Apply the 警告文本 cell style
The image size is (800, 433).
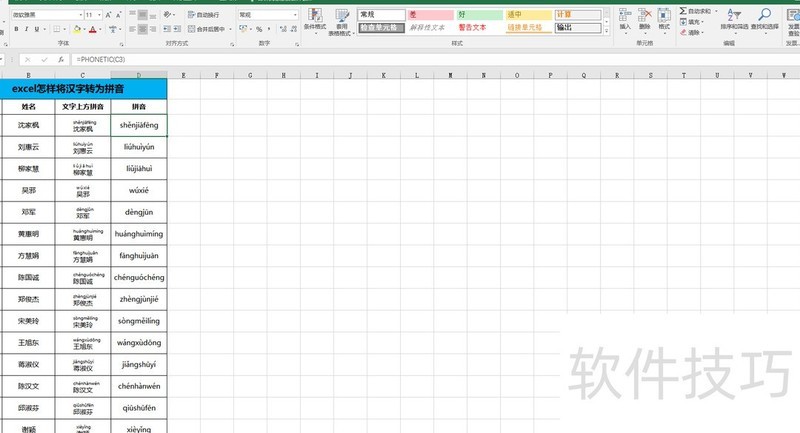pos(478,28)
